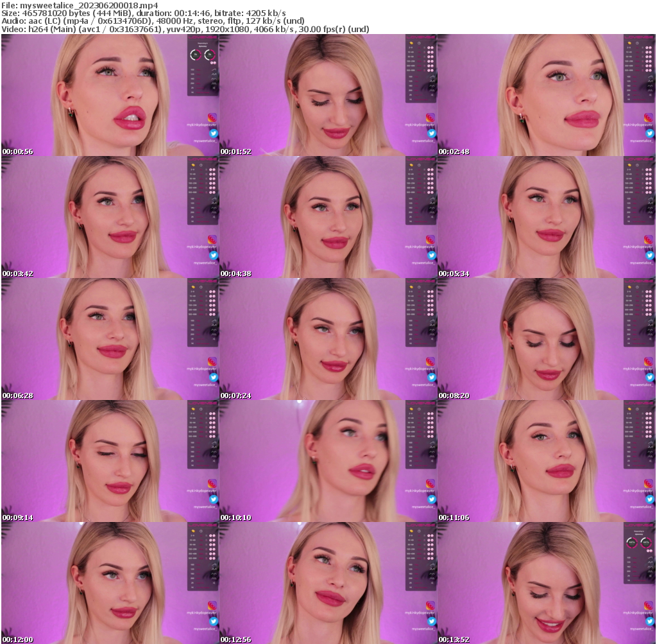Select the smooth wave icon next to 160

pos(214,79)
